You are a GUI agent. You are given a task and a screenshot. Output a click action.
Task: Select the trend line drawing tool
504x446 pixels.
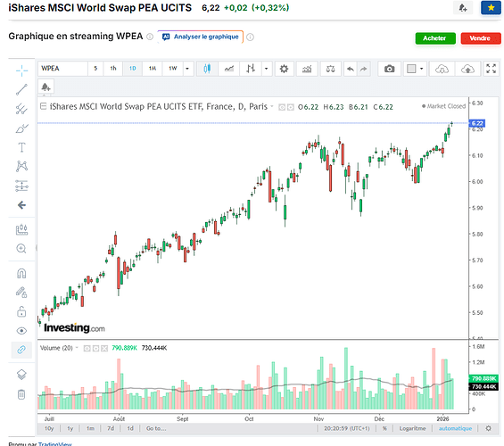[x=21, y=90]
